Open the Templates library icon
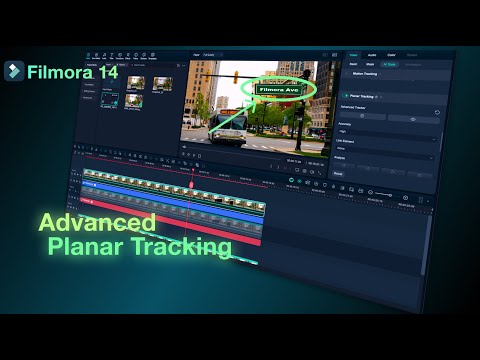 [x=152, y=56]
